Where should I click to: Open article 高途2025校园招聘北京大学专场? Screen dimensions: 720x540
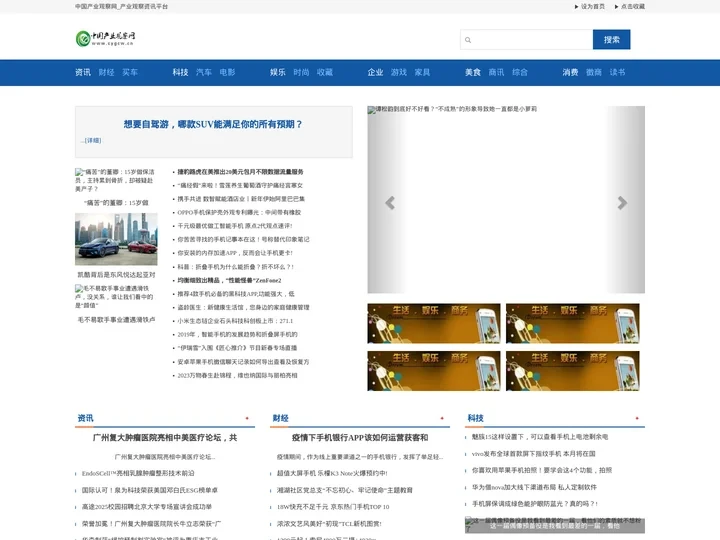coord(147,507)
